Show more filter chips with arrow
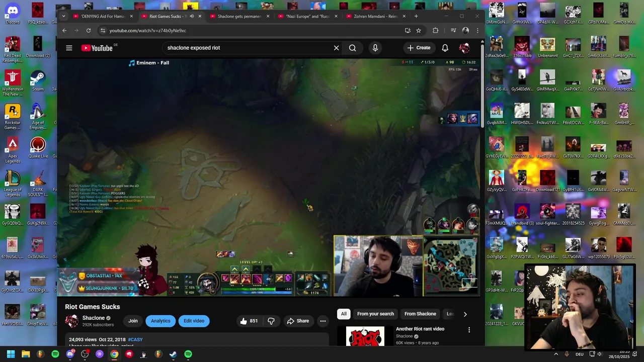644x362 pixels. (465, 314)
